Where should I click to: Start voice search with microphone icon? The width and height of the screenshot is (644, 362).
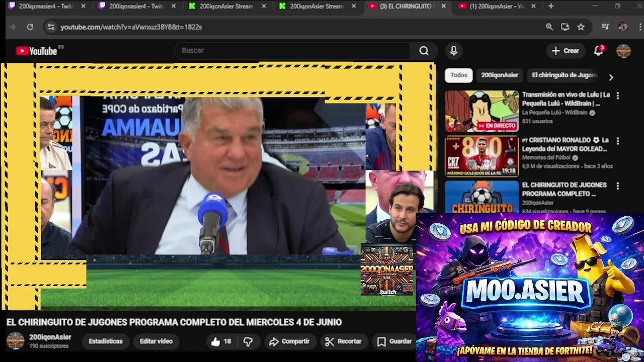pos(453,51)
